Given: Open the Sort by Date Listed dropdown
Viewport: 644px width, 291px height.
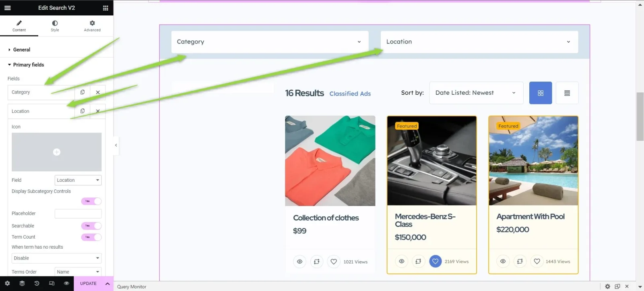Looking at the screenshot, I should tap(476, 93).
